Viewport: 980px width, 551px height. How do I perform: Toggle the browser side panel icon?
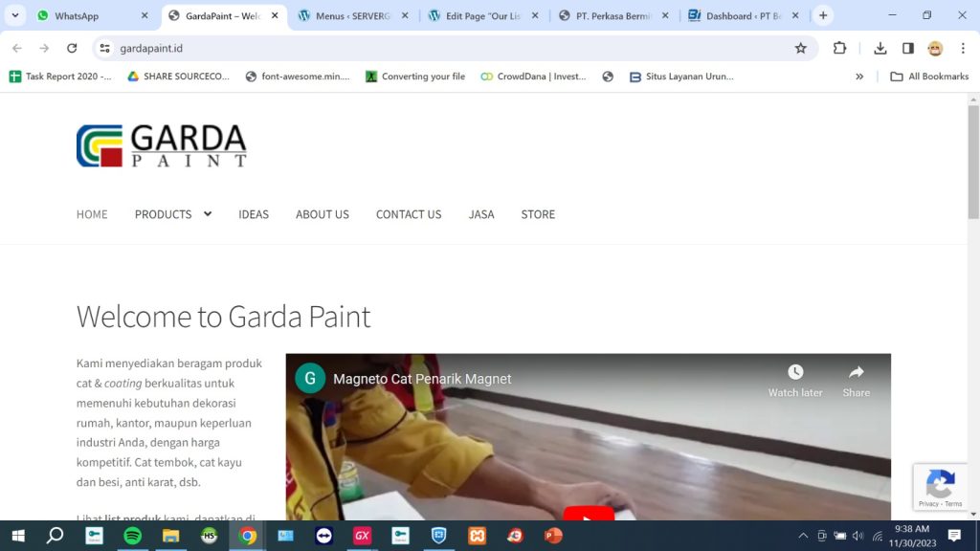click(x=908, y=49)
